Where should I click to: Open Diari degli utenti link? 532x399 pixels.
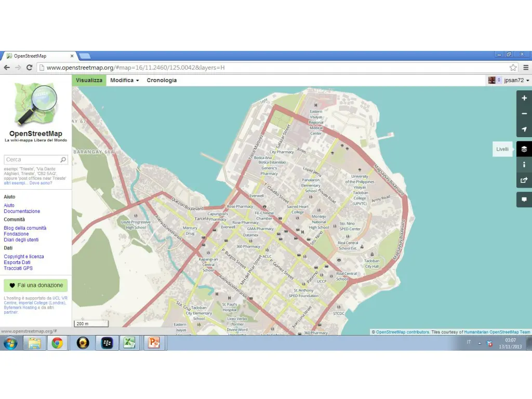(x=21, y=240)
